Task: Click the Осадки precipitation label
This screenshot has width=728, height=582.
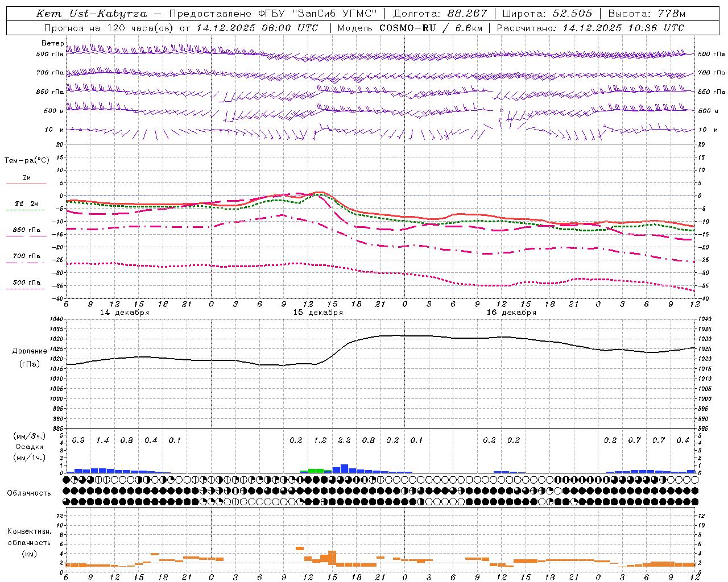Action: point(30,447)
